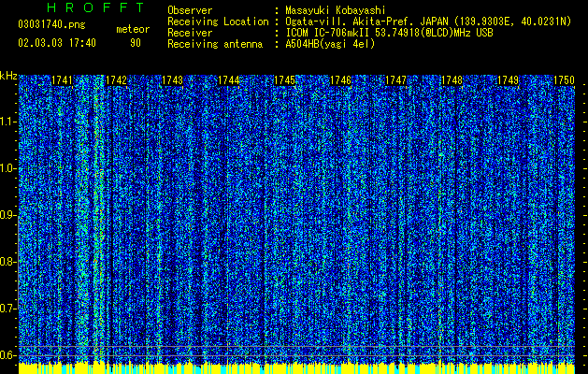Click the Observer label
The image size is (588, 374).
pos(190,10)
